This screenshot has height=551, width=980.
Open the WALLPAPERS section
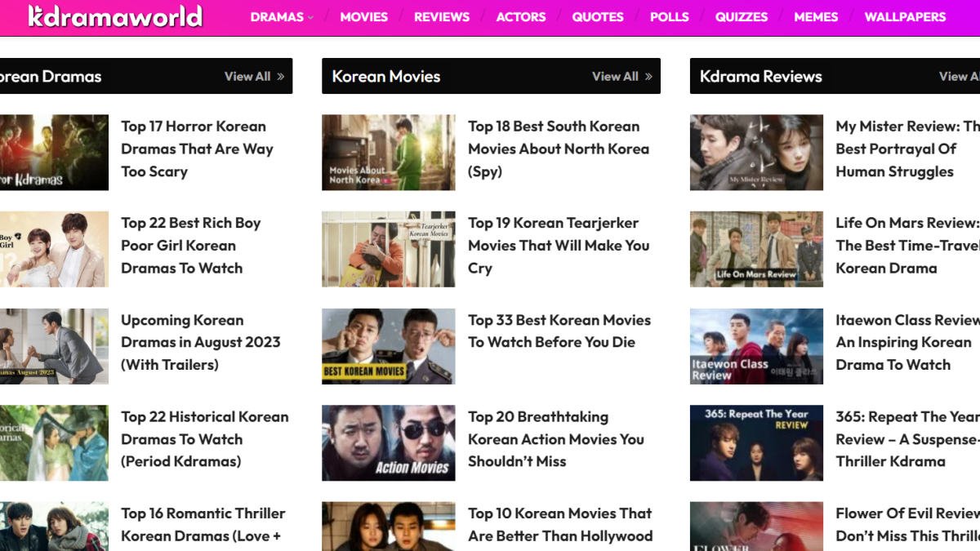pyautogui.click(x=905, y=16)
